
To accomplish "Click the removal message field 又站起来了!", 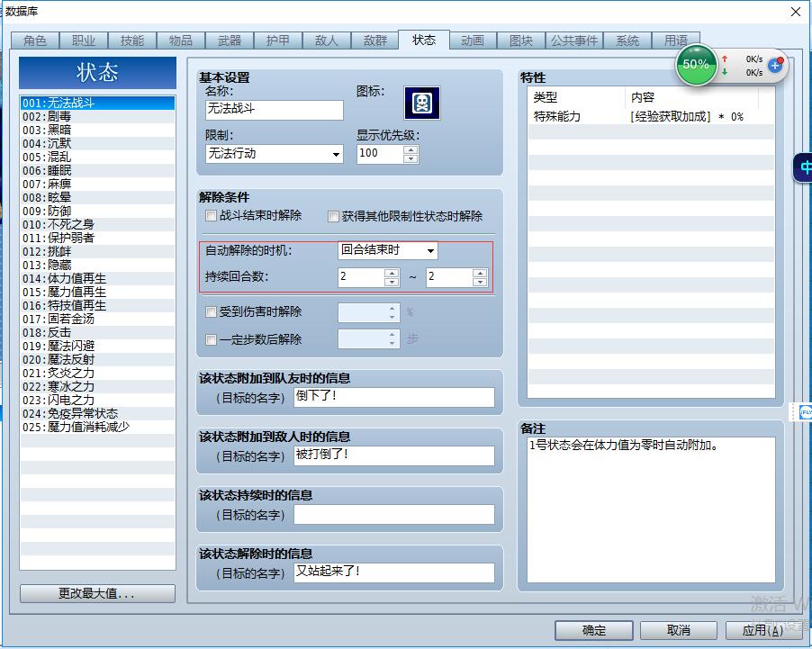I will click(x=394, y=572).
